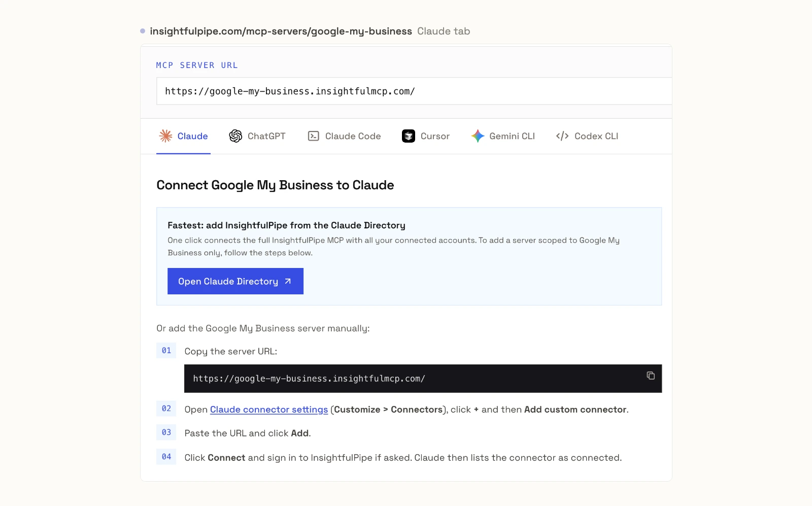This screenshot has height=506, width=812.
Task: Click the "Copy the server URL:" step text
Action: 231,351
